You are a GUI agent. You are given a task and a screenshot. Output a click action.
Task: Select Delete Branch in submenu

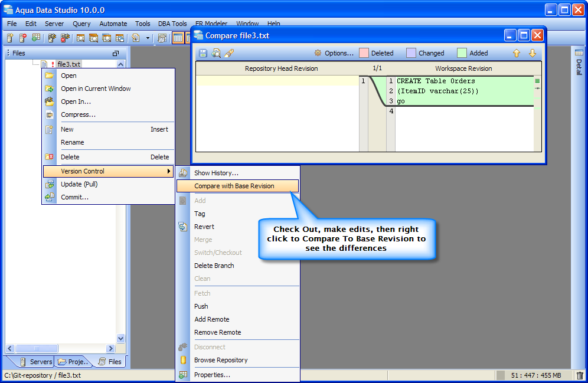click(238, 266)
